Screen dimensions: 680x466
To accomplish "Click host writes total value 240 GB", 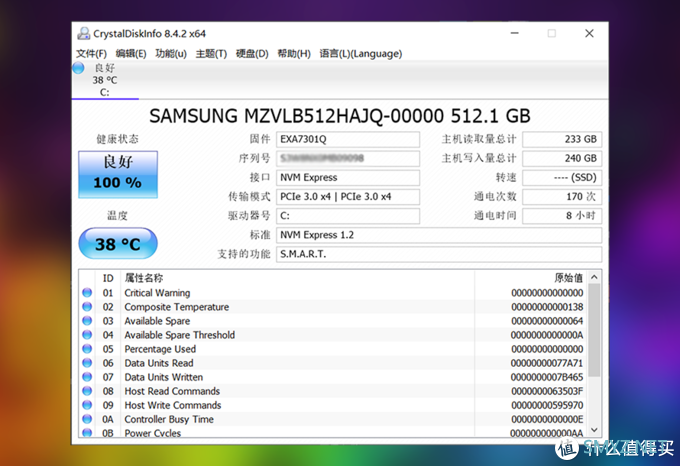I will pos(562,158).
